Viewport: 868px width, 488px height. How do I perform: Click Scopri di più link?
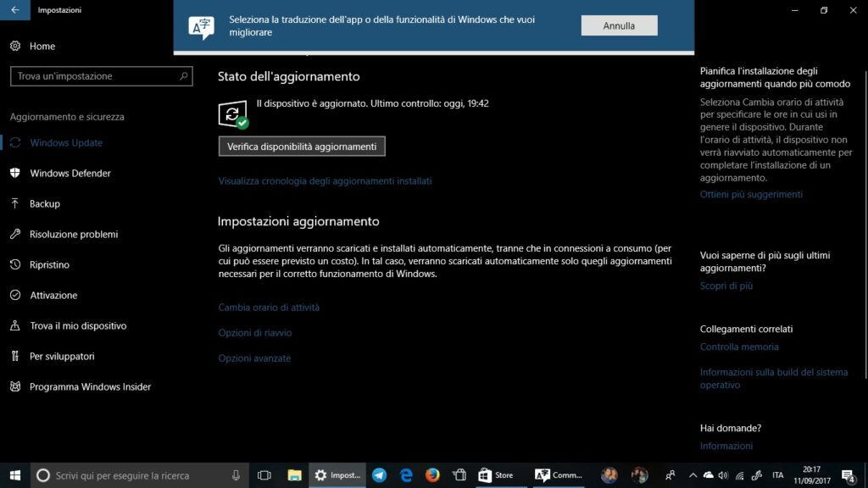(x=726, y=286)
